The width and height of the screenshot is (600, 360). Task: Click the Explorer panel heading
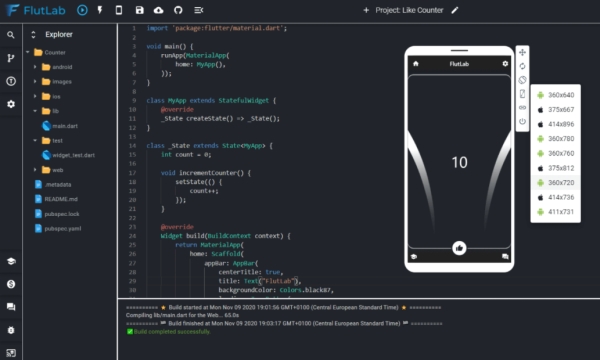[x=59, y=34]
